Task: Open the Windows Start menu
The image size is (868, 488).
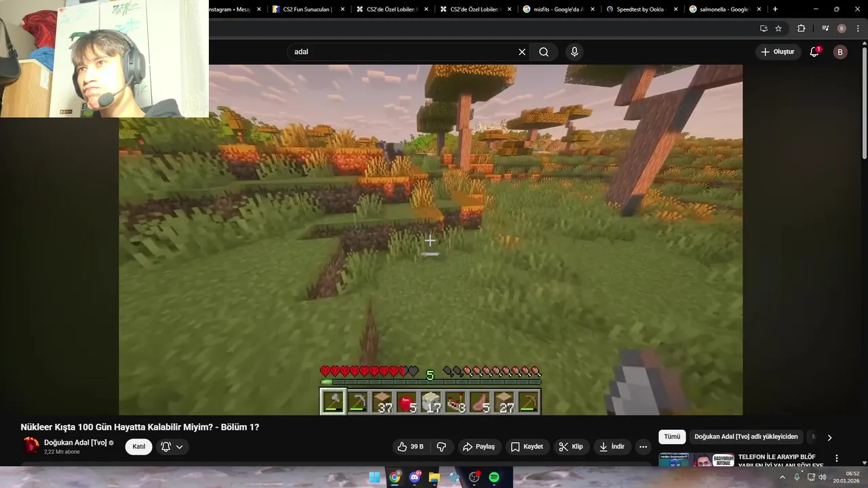Action: pos(374,477)
